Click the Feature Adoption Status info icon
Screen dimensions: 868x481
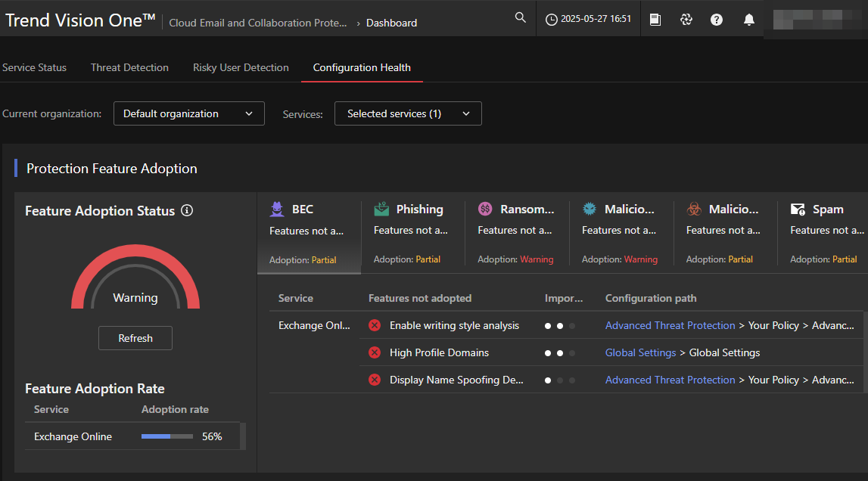coord(187,211)
